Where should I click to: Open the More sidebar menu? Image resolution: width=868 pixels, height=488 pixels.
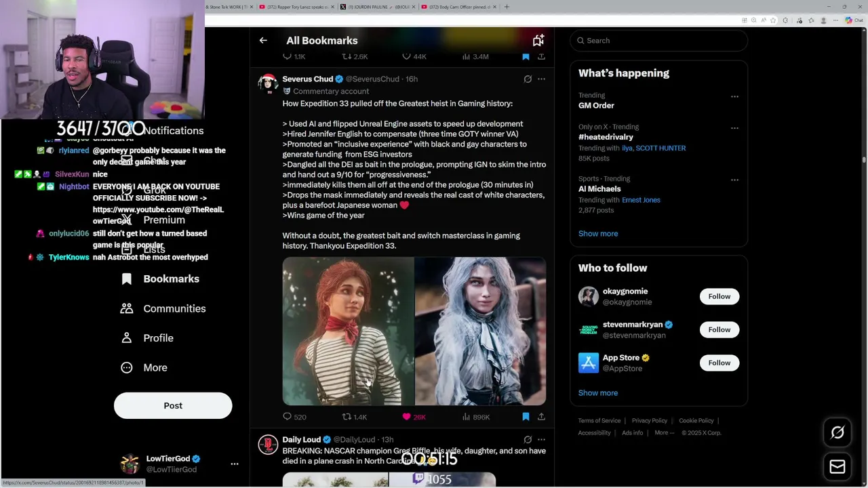(144, 367)
